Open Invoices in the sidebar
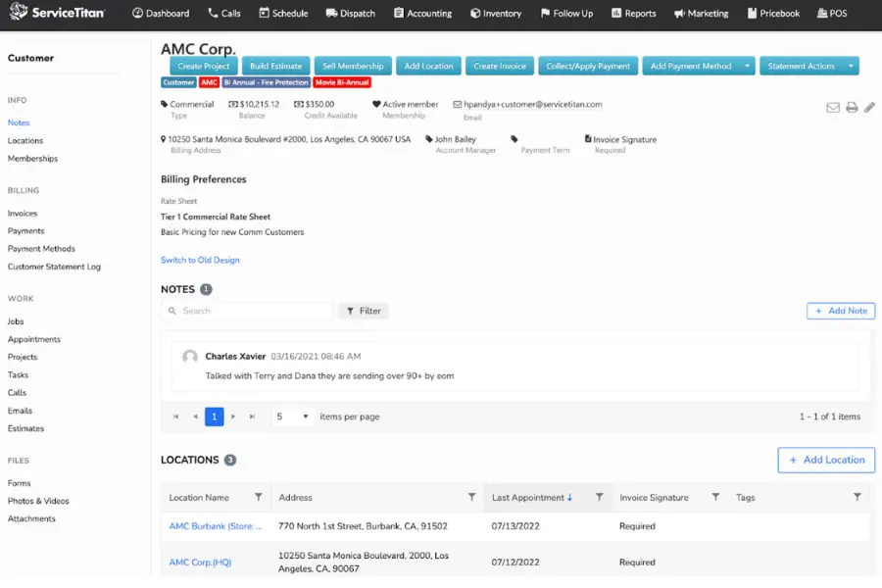Screen dimensions: 882x588 pos(23,214)
